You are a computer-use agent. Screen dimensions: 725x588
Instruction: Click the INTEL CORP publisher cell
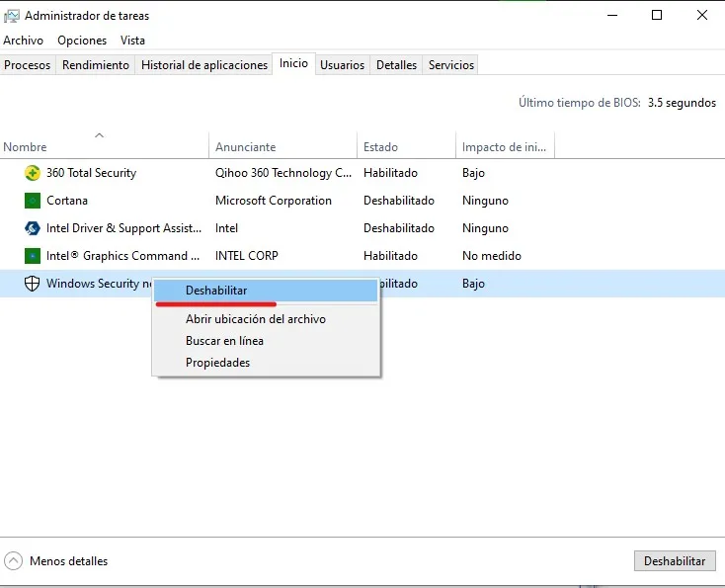[247, 256]
